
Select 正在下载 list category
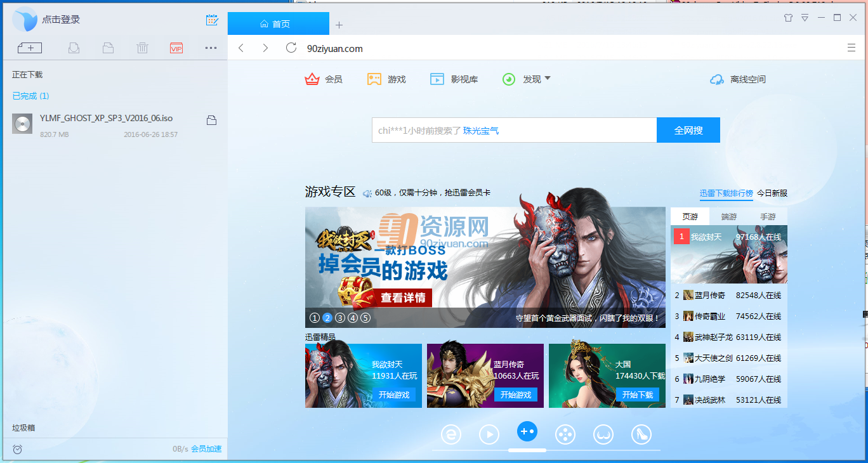point(27,74)
